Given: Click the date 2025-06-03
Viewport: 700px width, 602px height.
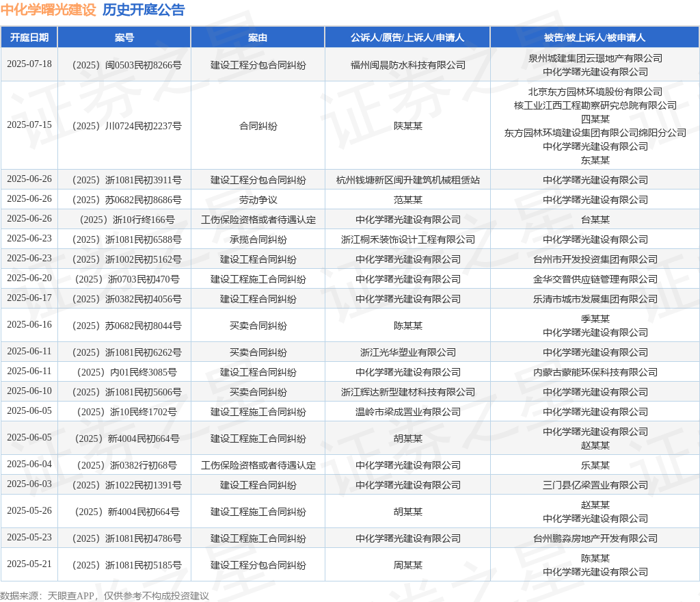Looking at the screenshot, I should (29, 484).
